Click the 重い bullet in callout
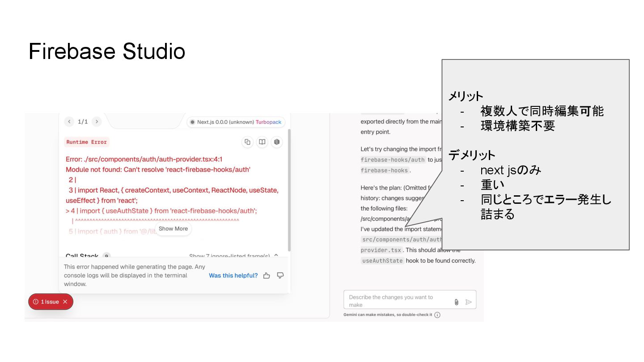This screenshot has height=362, width=644. (x=492, y=185)
